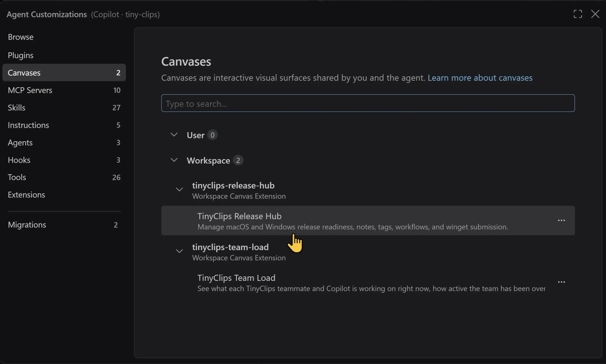Open the Agents section

[64, 142]
